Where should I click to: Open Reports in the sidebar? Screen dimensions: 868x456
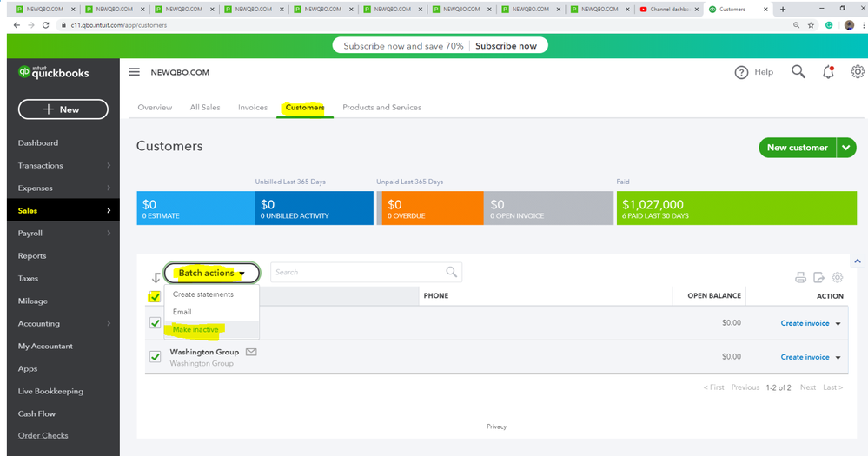pyautogui.click(x=32, y=255)
